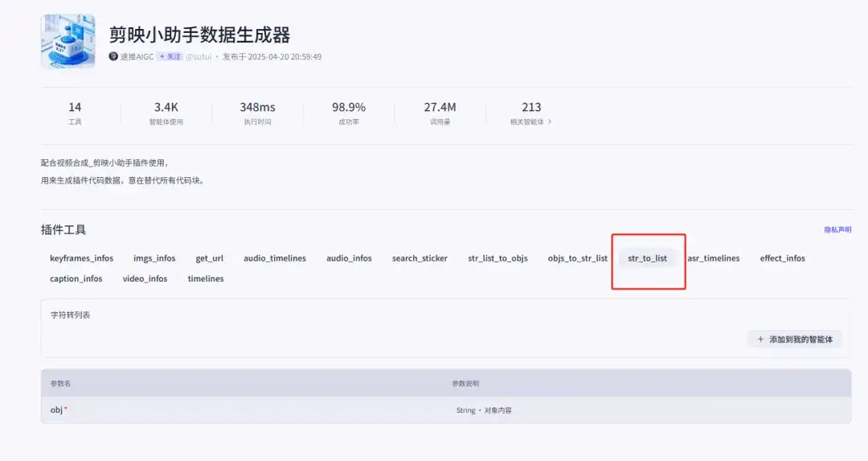This screenshot has height=461, width=868.
Task: Click the 14 工具 statistic
Action: point(75,113)
